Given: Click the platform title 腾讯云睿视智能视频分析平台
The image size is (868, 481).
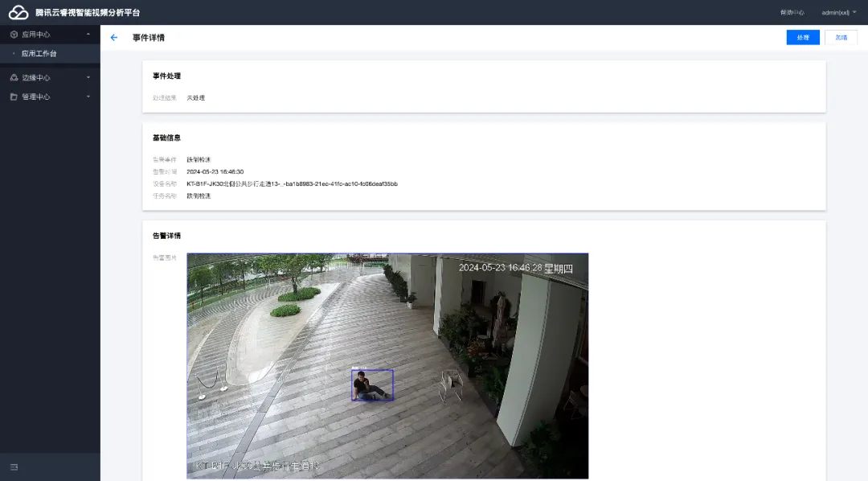Looking at the screenshot, I should [88, 12].
